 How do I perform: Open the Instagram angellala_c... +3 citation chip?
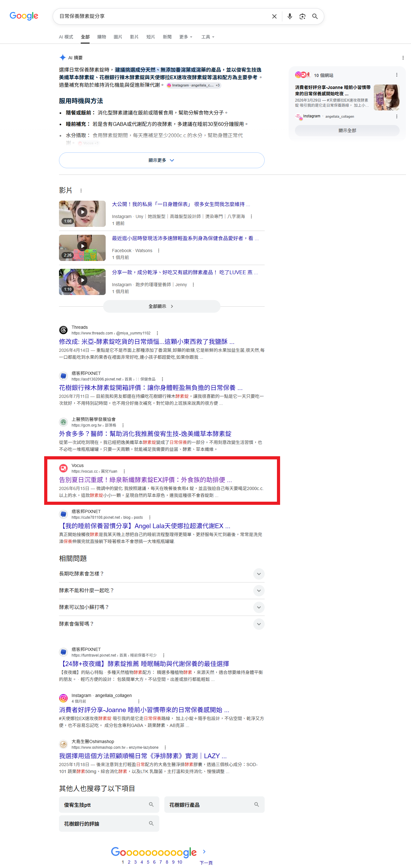[194, 86]
